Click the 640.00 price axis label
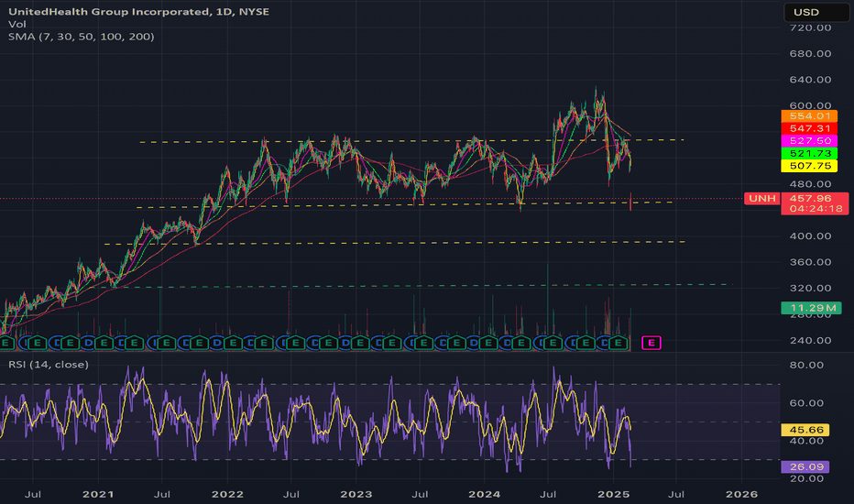 pos(810,80)
